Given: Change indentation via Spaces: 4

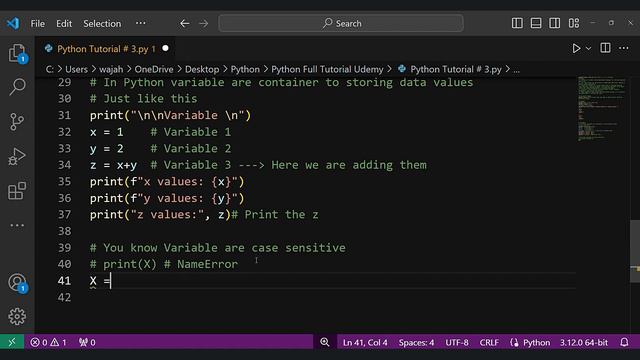Looking at the screenshot, I should (x=416, y=342).
